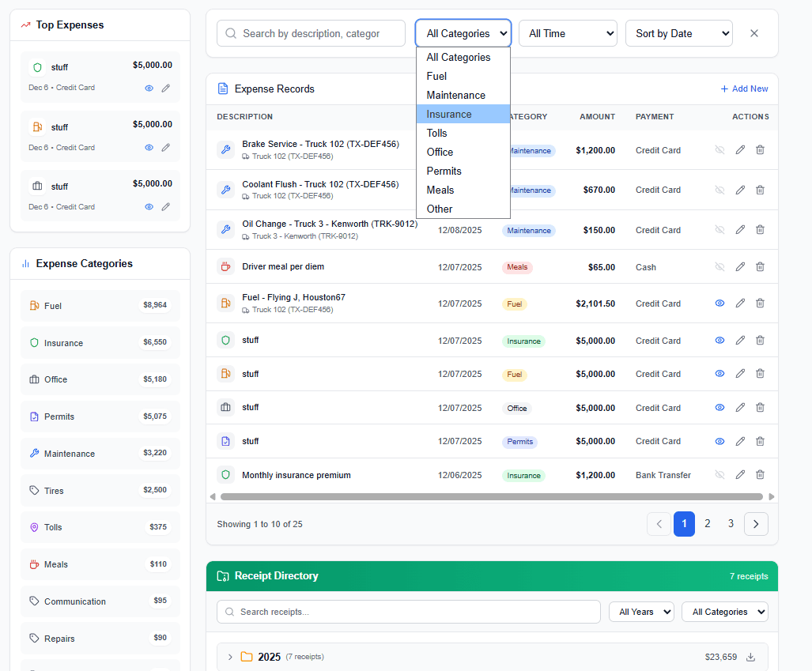Click the trash icon on Monthly insurance premium row

(760, 474)
